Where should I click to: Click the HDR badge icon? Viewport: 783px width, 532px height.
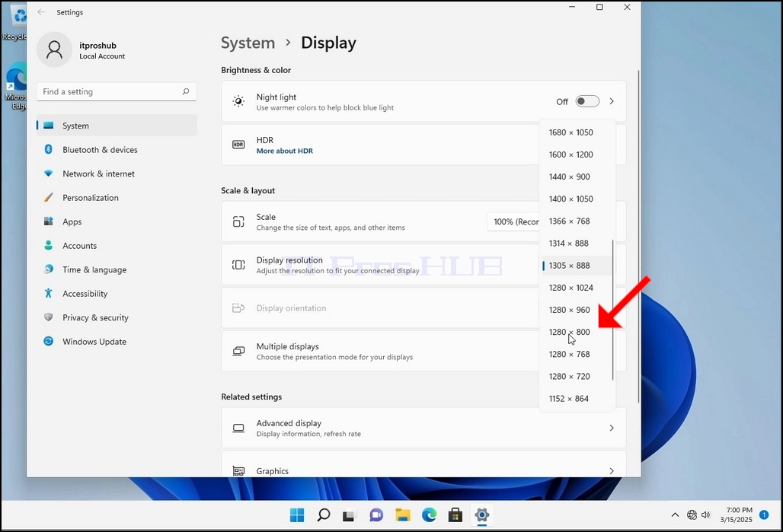point(238,145)
